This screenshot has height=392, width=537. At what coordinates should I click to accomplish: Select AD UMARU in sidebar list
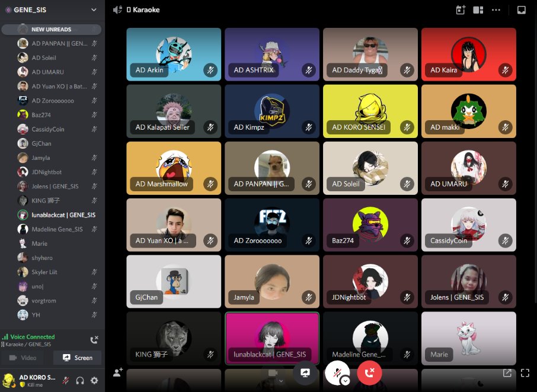click(x=57, y=72)
